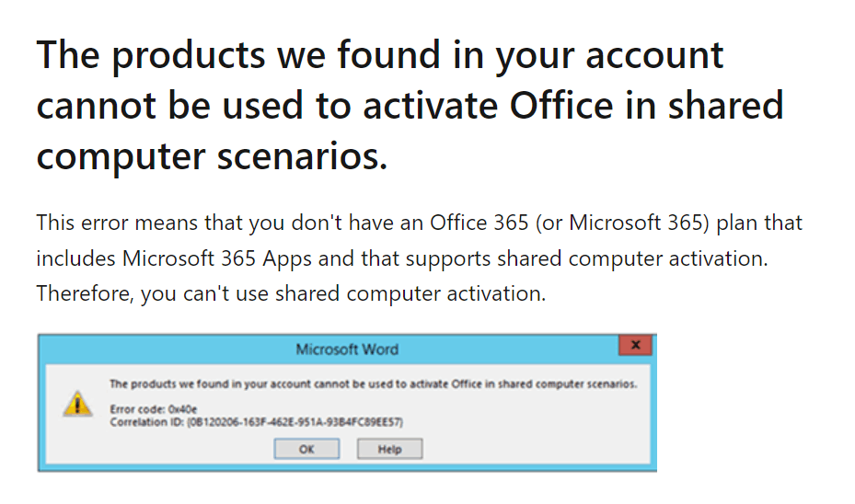Click the word 'account' in the heading
The image size is (855, 504).
pos(654,57)
